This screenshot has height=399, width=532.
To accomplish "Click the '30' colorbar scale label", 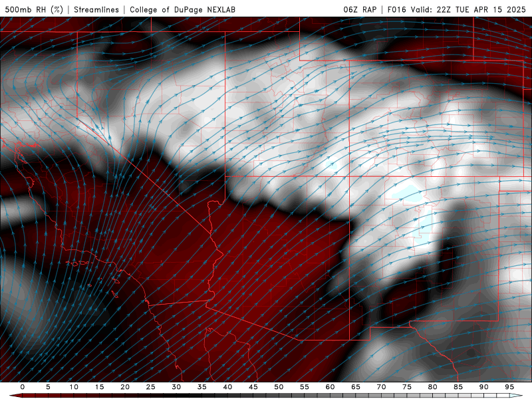I will (176, 387).
